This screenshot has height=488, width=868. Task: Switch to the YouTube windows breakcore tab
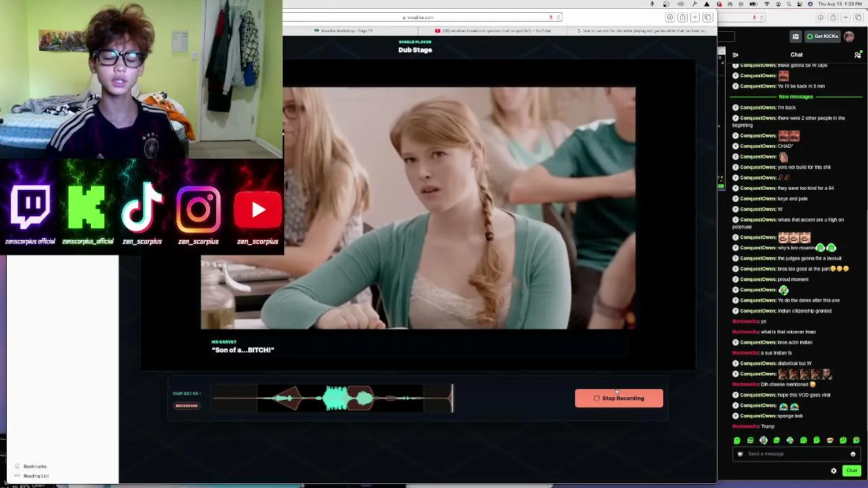pyautogui.click(x=493, y=30)
